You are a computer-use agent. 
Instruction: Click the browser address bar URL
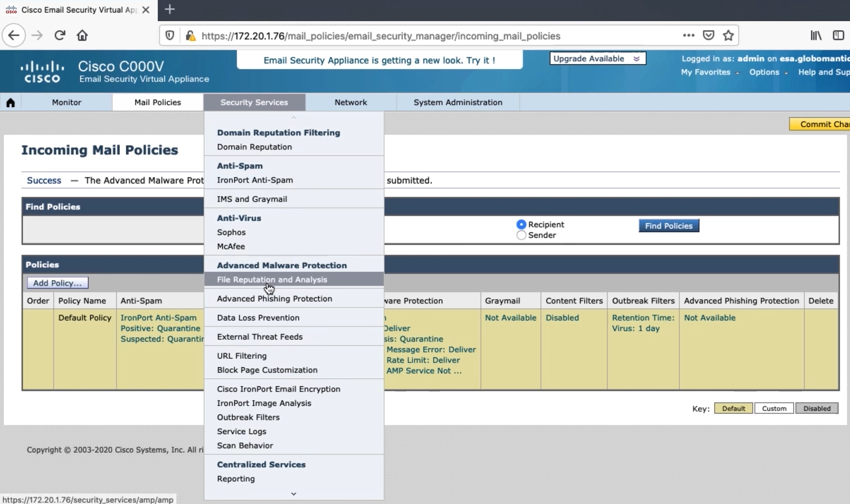[x=381, y=36]
